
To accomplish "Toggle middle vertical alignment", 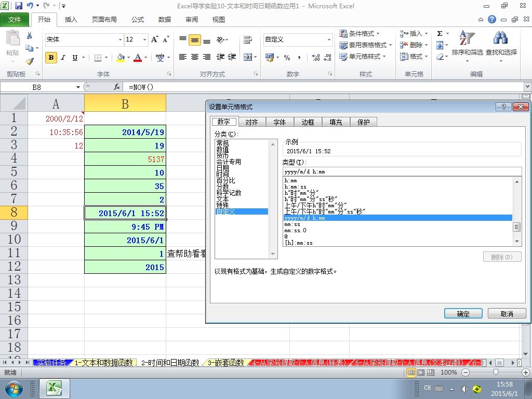I will [195, 40].
